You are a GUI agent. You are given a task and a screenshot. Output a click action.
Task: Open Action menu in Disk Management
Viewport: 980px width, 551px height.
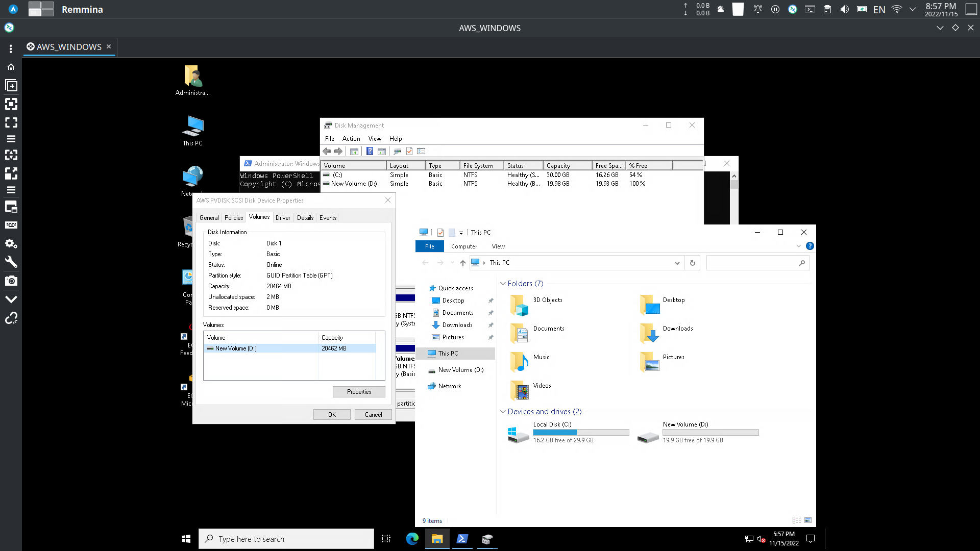[x=351, y=139]
